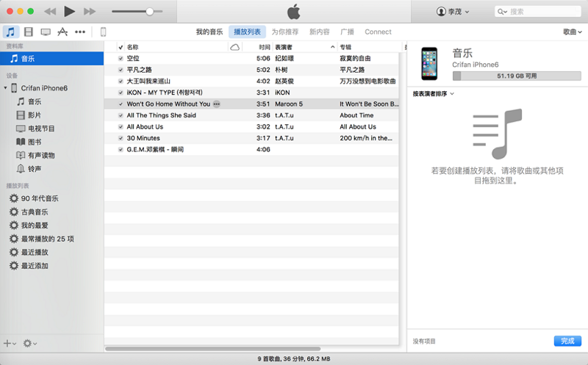588x365 pixels.
Task: Click the 51.19 GB 可用 capacity bar
Action: pos(517,76)
